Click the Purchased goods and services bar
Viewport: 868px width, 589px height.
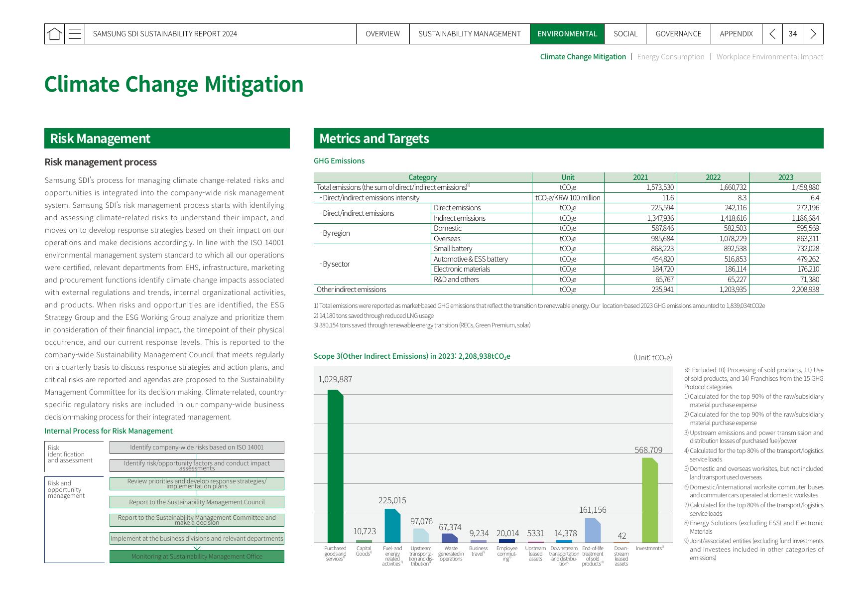[x=336, y=466]
